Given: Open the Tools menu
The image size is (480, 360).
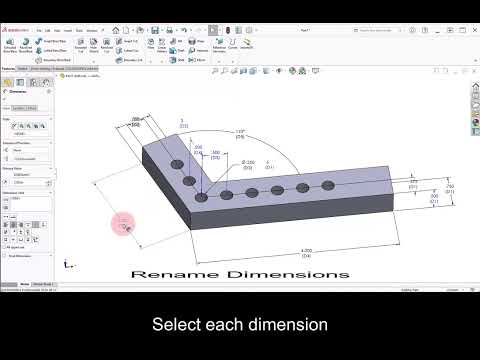Looking at the screenshot, I should [x=79, y=30].
